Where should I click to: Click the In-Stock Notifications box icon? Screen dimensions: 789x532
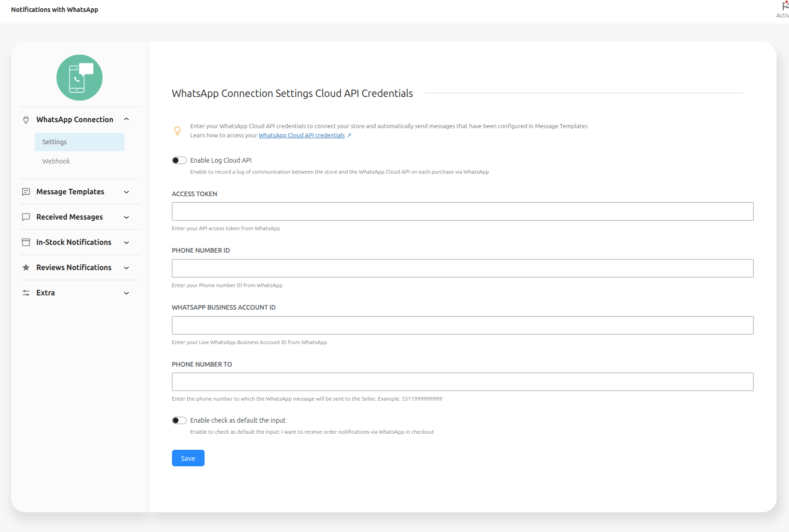point(26,242)
